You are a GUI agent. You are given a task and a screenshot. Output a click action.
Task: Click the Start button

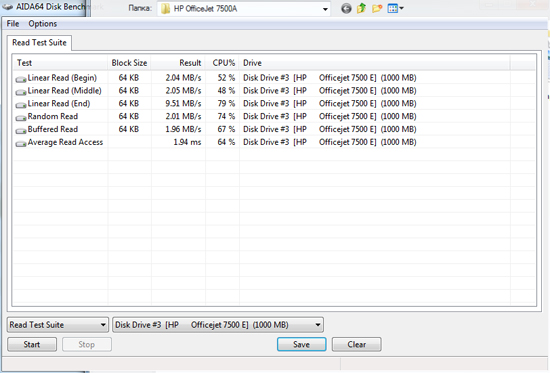pyautogui.click(x=32, y=344)
